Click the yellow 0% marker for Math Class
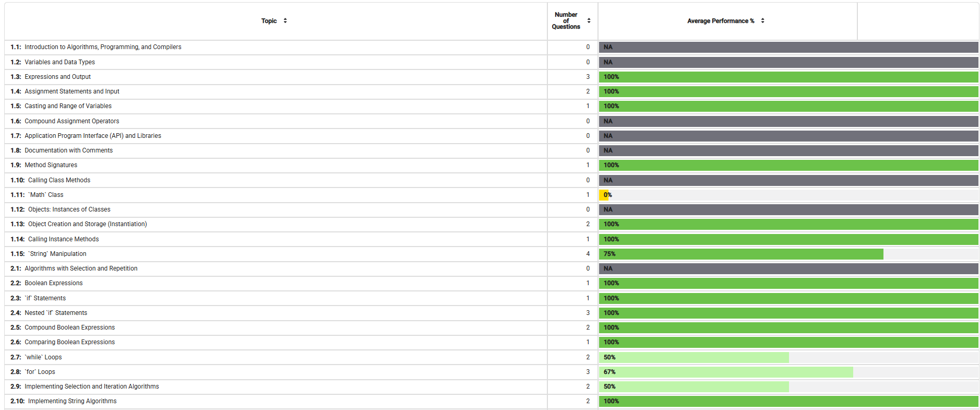The width and height of the screenshot is (980, 410). click(604, 195)
